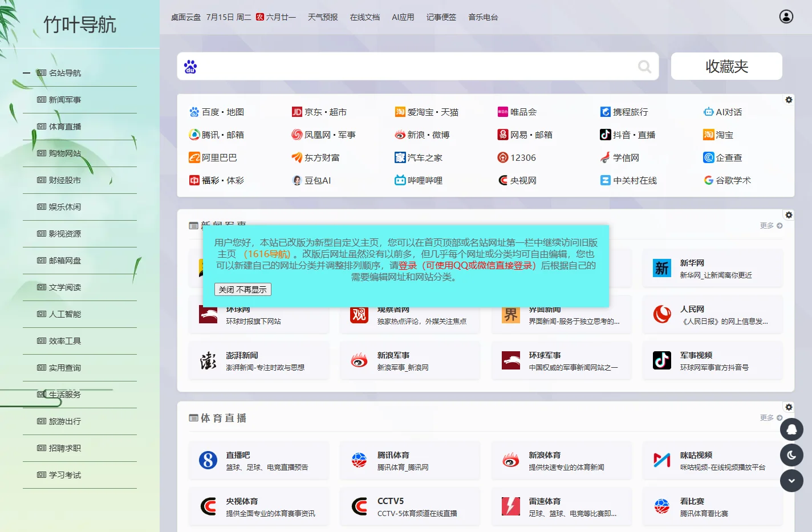Click the 汽车之家 icon
The width and height of the screenshot is (812, 532).
[400, 157]
